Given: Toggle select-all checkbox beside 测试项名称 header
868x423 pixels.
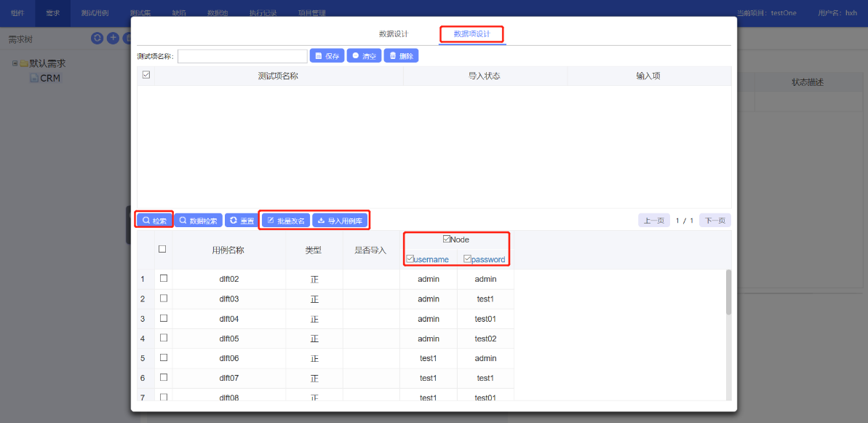Looking at the screenshot, I should point(146,75).
